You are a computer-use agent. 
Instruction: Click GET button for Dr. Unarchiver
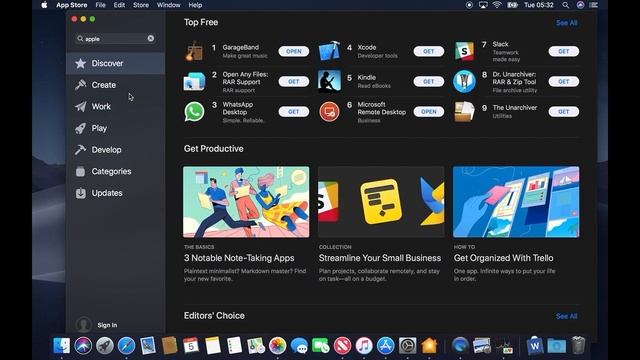564,82
